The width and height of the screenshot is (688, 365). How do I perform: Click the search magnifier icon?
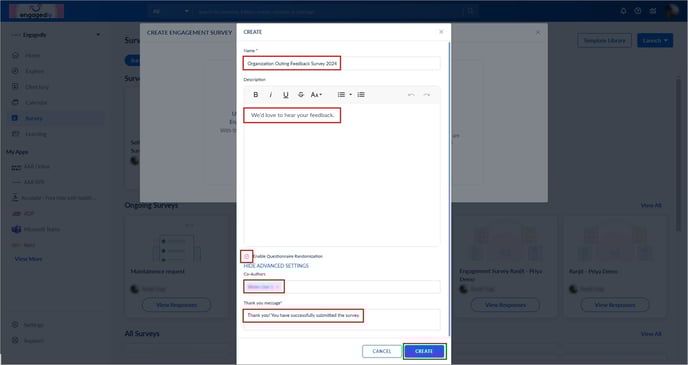tap(470, 11)
